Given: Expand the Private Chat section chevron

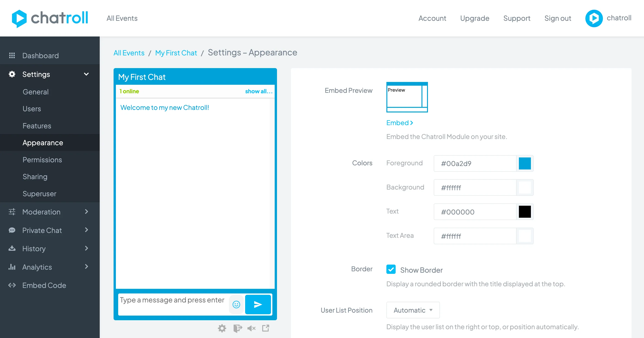Looking at the screenshot, I should (87, 230).
